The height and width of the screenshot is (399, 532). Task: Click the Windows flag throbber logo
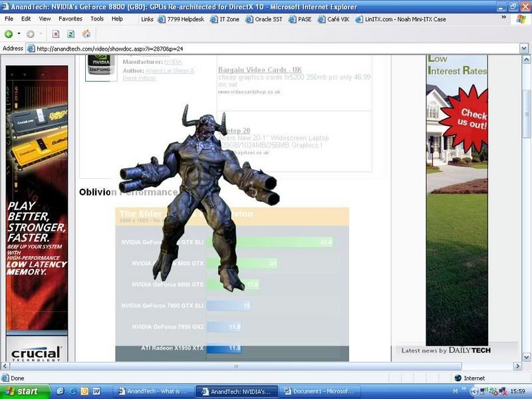click(521, 19)
